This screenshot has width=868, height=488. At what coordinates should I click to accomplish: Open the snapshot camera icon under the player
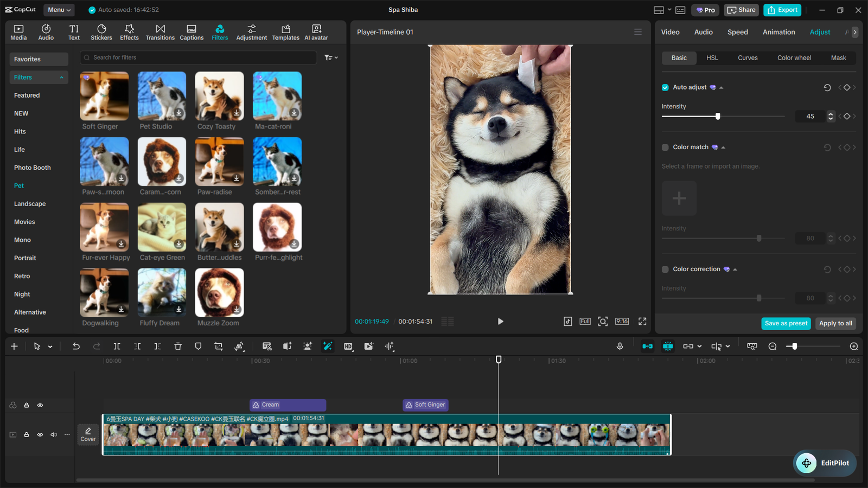(603, 321)
